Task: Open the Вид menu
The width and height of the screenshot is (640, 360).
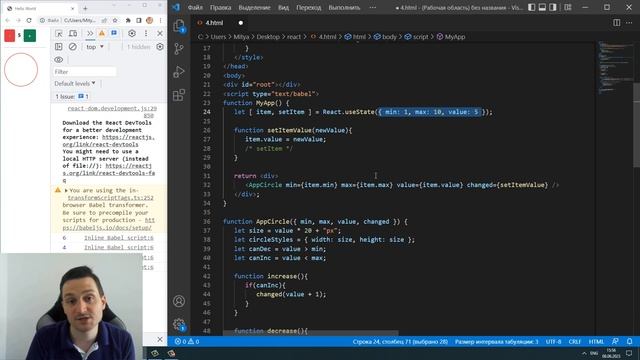Action: click(x=283, y=7)
